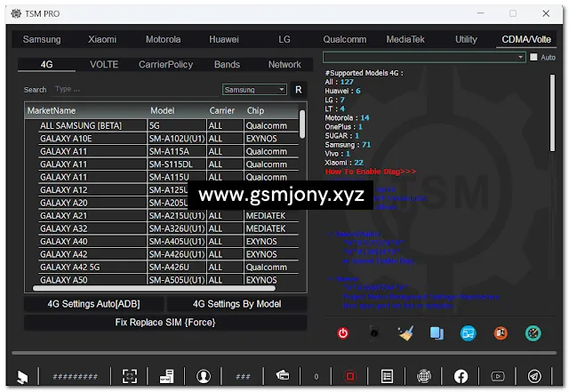Viewport: 569px width, 392px height.
Task: Click the orange translate language icon
Action: click(x=501, y=332)
